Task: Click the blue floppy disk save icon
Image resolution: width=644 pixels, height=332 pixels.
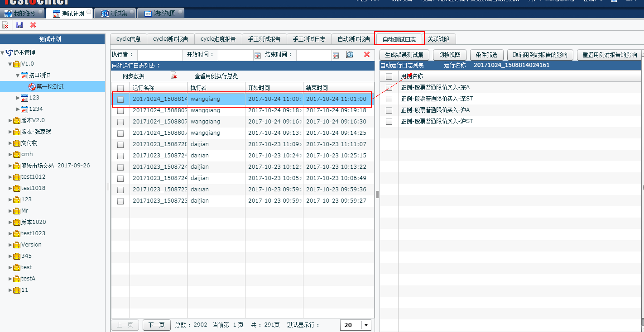Action: [x=19, y=25]
